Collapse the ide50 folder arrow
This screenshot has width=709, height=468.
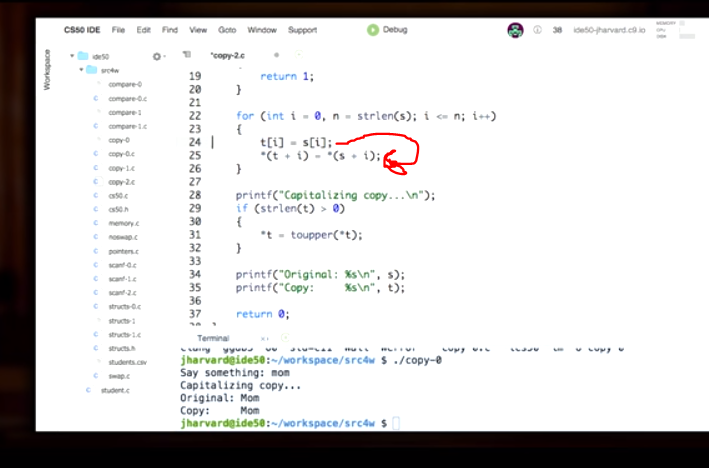click(72, 56)
